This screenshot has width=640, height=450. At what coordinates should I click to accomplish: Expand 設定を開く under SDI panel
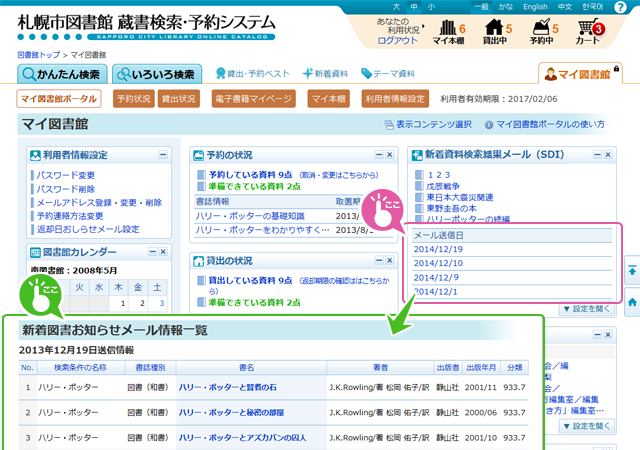click(587, 309)
